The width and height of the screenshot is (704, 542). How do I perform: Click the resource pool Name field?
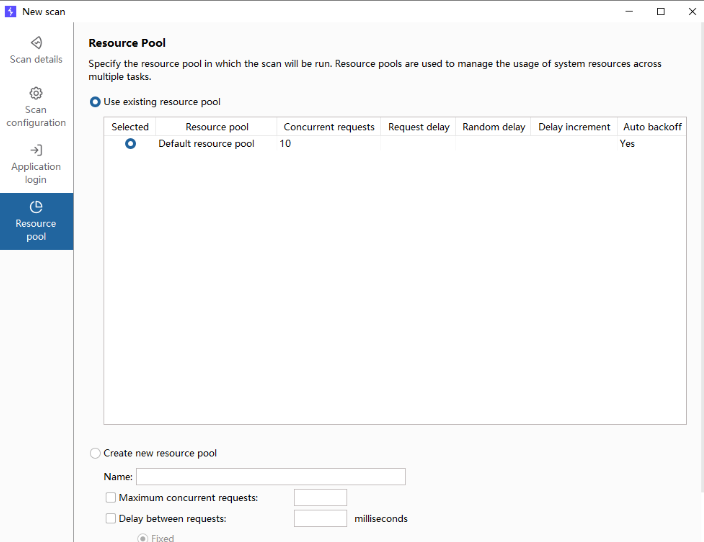pos(271,476)
